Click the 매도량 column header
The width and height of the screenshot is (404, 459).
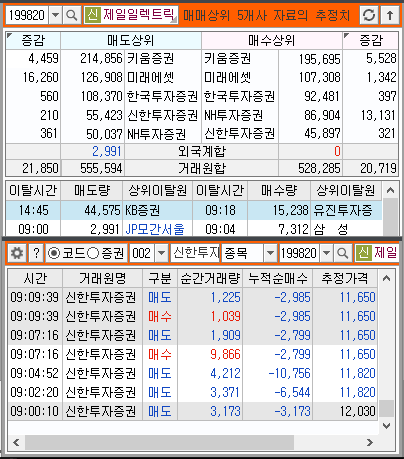point(92,191)
